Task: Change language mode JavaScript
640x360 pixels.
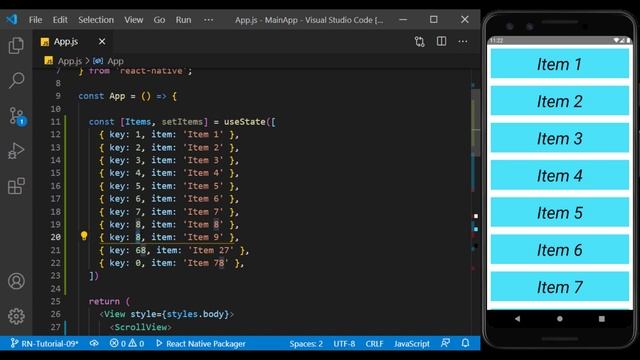Action: pos(411,344)
